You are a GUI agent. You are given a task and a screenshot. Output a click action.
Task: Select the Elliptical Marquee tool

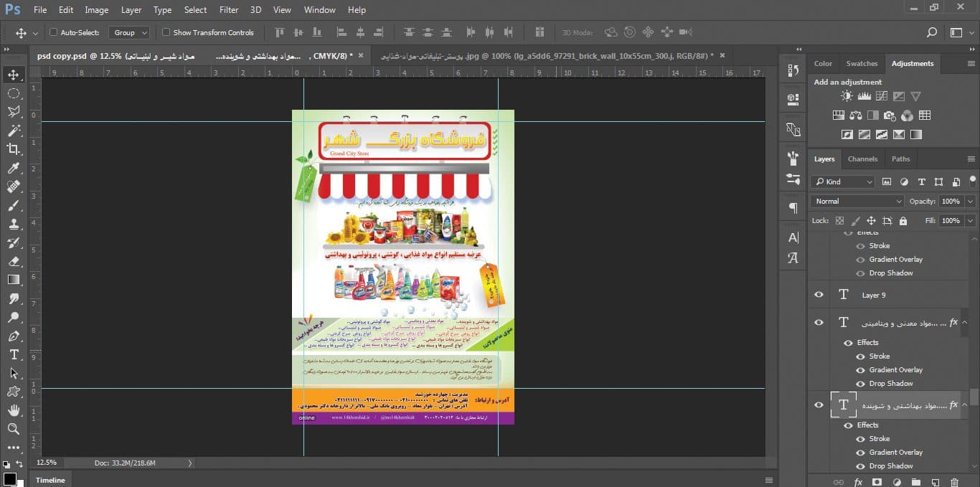coord(14,93)
